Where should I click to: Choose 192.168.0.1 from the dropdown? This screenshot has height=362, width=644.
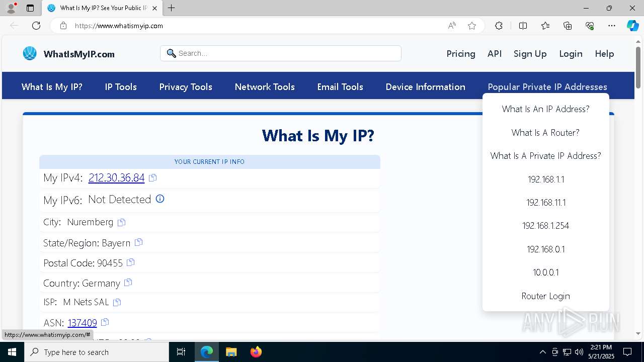(x=545, y=249)
